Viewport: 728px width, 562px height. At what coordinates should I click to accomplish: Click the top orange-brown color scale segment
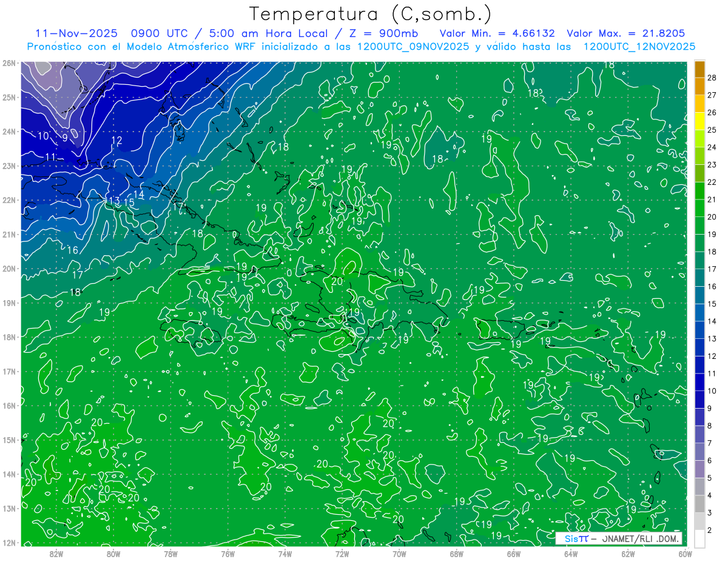tap(699, 69)
